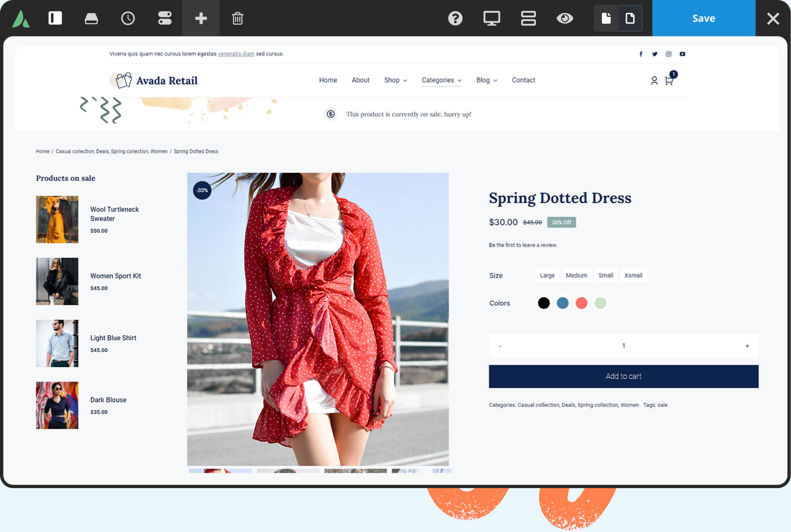791x532 pixels.
Task: Select the Large size option
Action: click(x=547, y=275)
